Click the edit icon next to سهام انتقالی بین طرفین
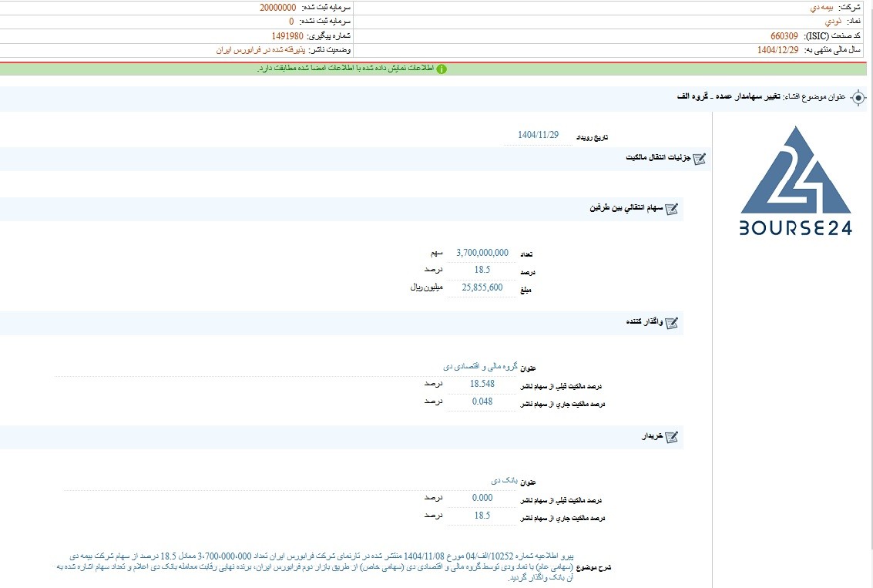Viewport: 873px width, 588px height. click(672, 209)
